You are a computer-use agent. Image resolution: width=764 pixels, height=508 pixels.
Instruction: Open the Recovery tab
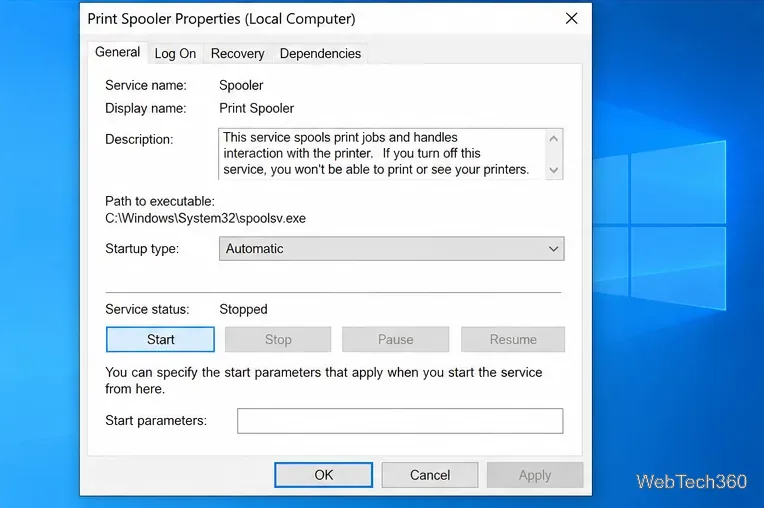(x=237, y=54)
